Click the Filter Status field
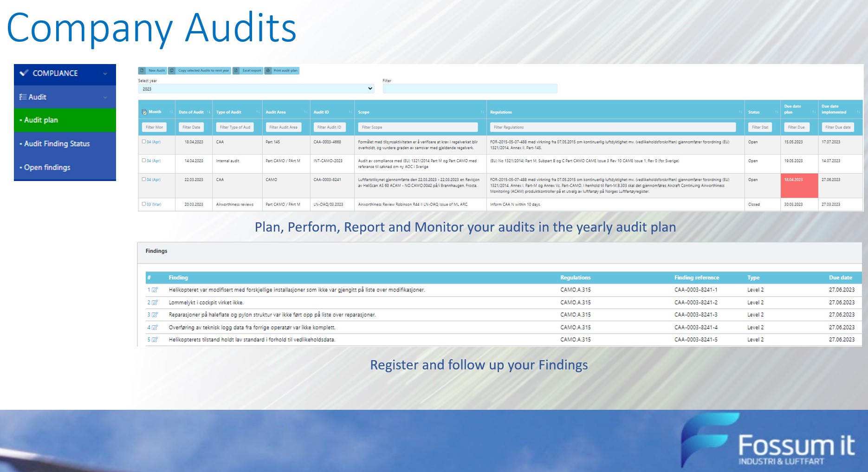Screen dimensions: 868x472 (x=760, y=127)
